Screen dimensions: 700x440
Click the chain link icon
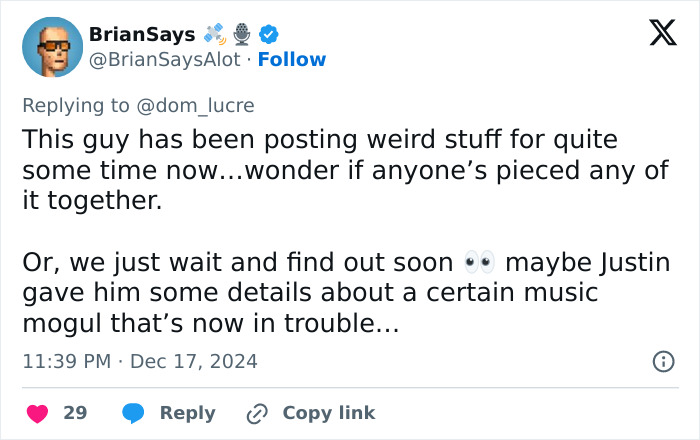click(258, 413)
